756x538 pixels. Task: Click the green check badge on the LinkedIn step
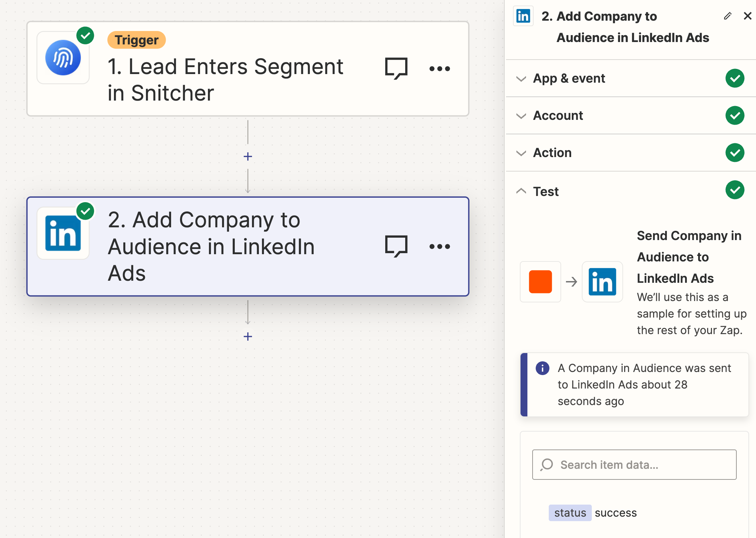[x=85, y=211]
